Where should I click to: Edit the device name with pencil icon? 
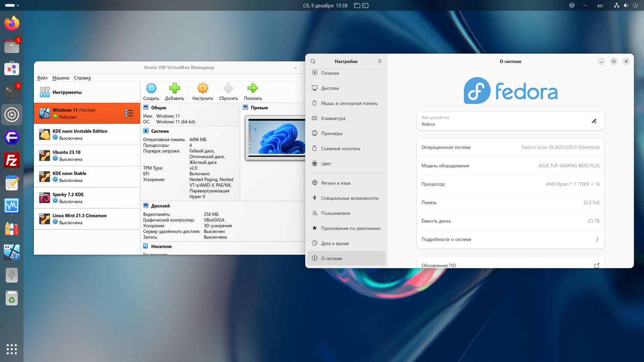pyautogui.click(x=594, y=121)
